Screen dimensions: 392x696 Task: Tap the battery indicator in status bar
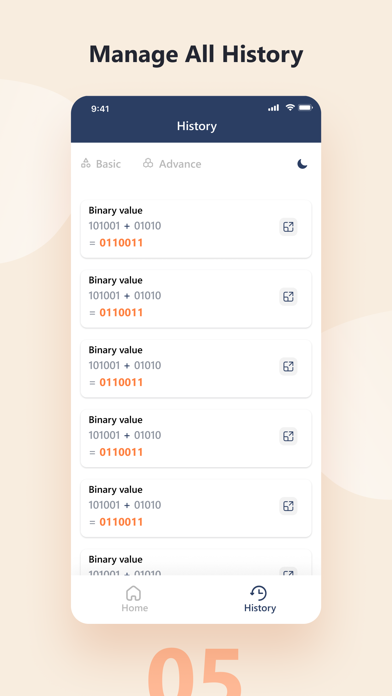click(305, 107)
